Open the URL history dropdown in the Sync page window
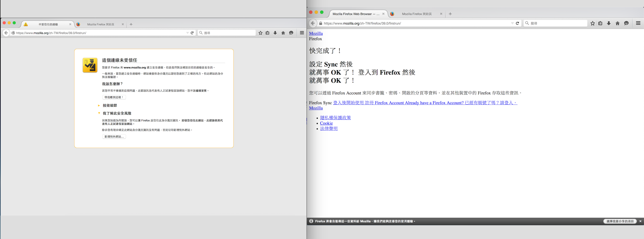 pos(512,23)
